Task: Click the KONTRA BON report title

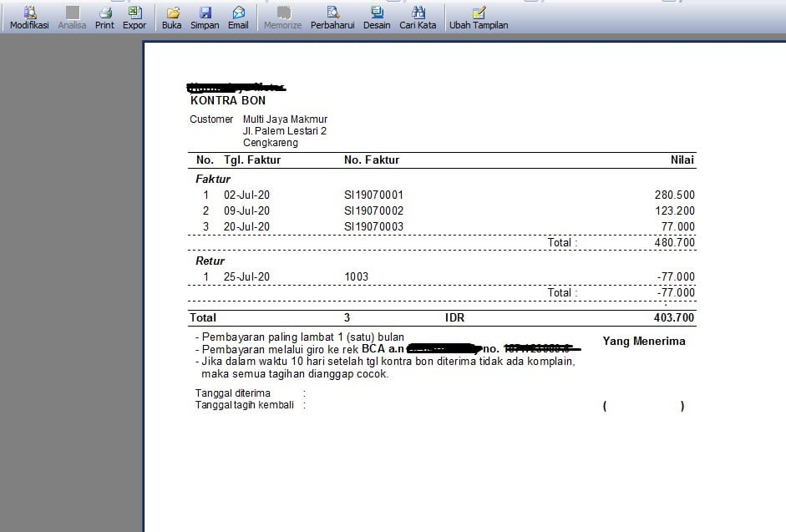Action: (x=228, y=100)
